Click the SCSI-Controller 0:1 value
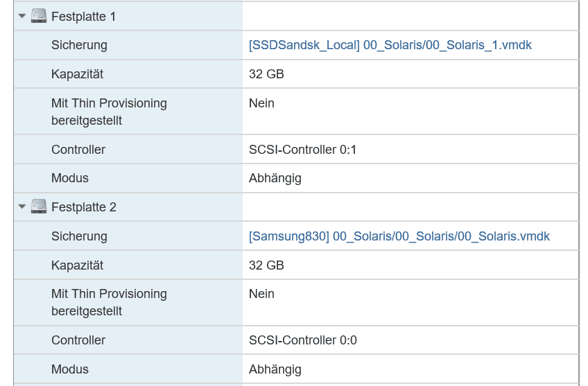The height and width of the screenshot is (386, 588). coord(302,150)
